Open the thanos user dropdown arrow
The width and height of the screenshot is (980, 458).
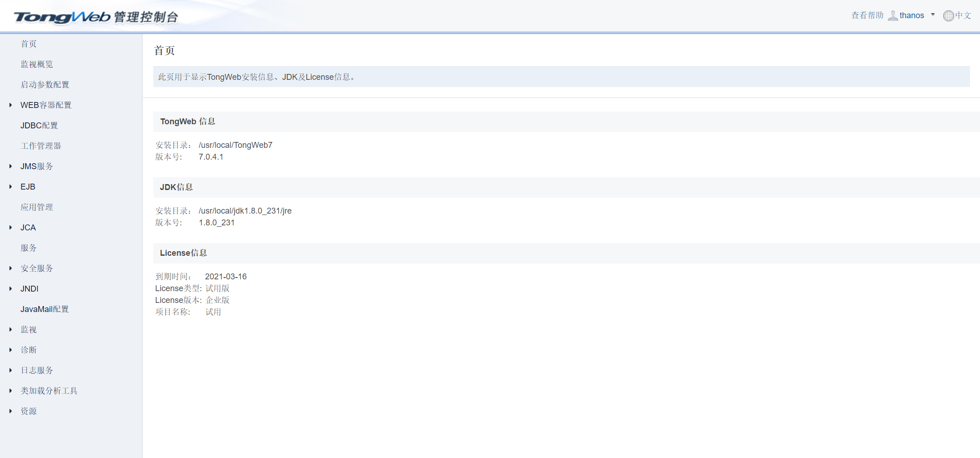[x=933, y=15]
